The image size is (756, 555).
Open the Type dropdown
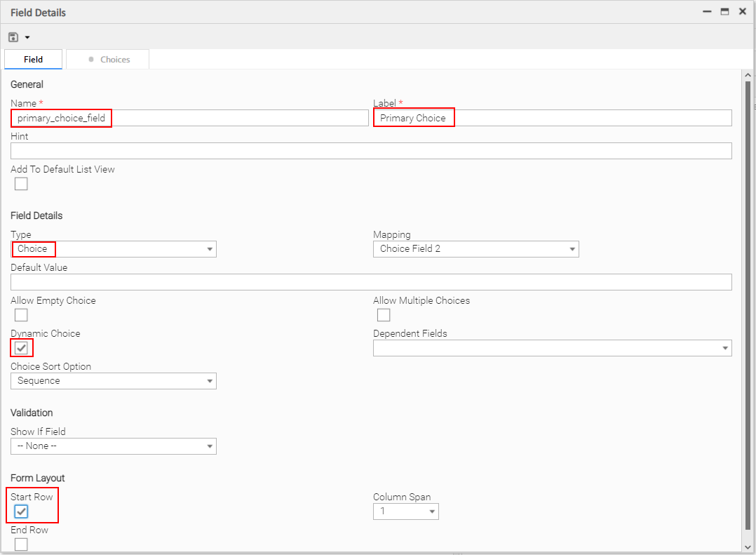coord(114,249)
